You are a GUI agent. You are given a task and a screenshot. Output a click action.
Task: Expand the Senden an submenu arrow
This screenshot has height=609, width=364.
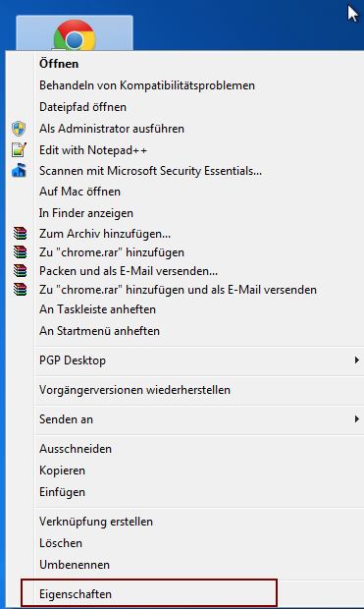356,419
